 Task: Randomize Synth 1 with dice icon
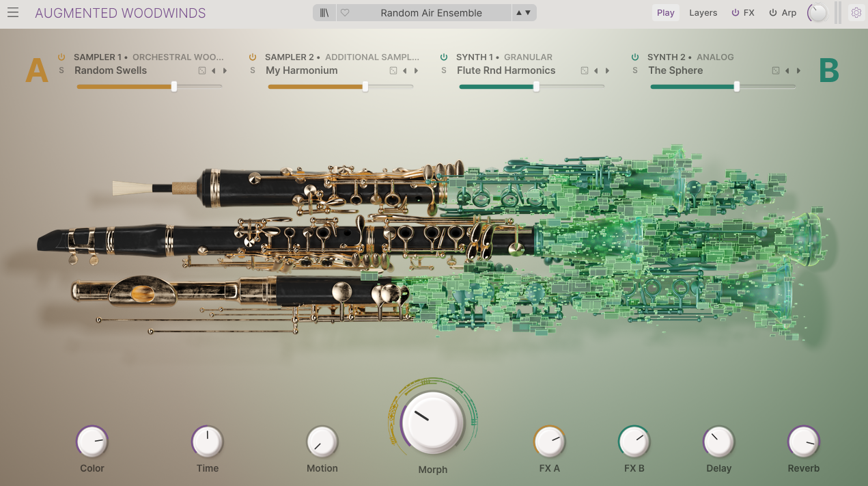pyautogui.click(x=585, y=70)
